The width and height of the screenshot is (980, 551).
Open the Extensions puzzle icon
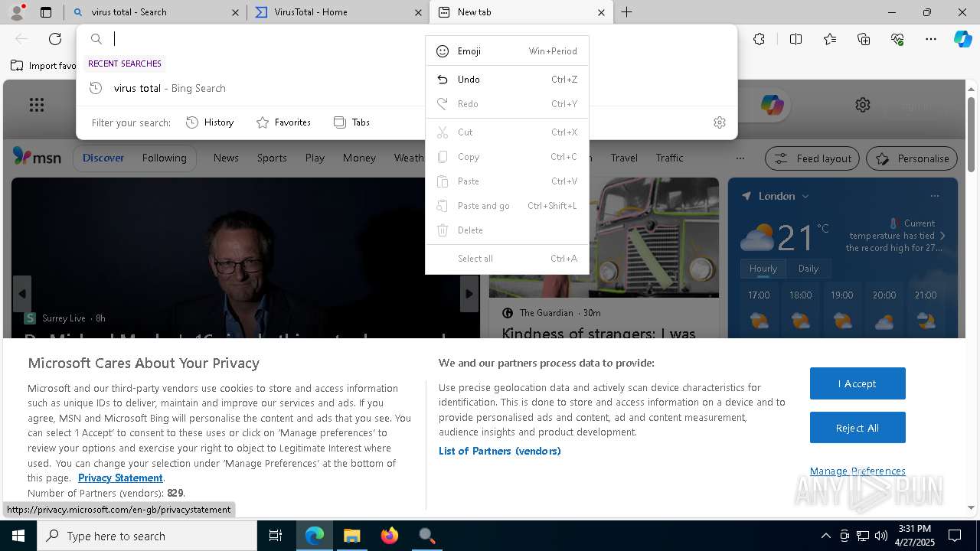click(x=759, y=39)
